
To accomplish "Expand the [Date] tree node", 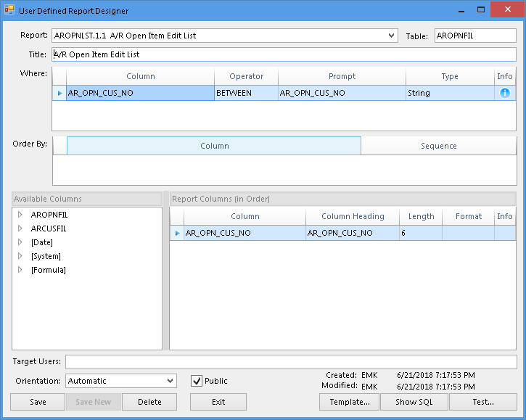I will point(20,242).
